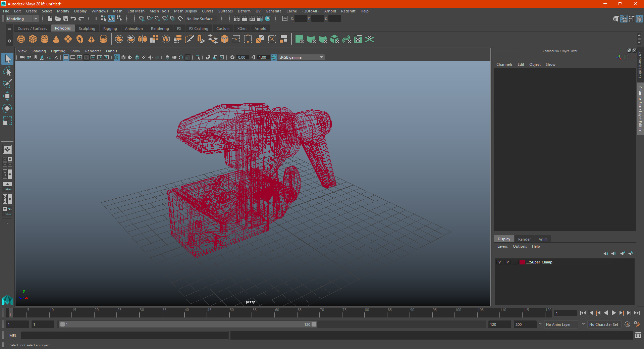Open Channel Box Channels menu

(x=504, y=64)
